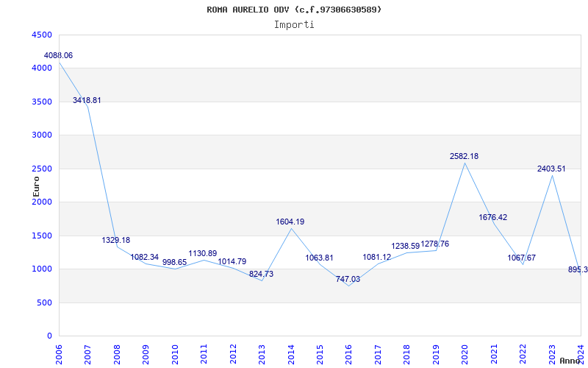
Task: Select x-axis year 2019
Action: pos(436,354)
